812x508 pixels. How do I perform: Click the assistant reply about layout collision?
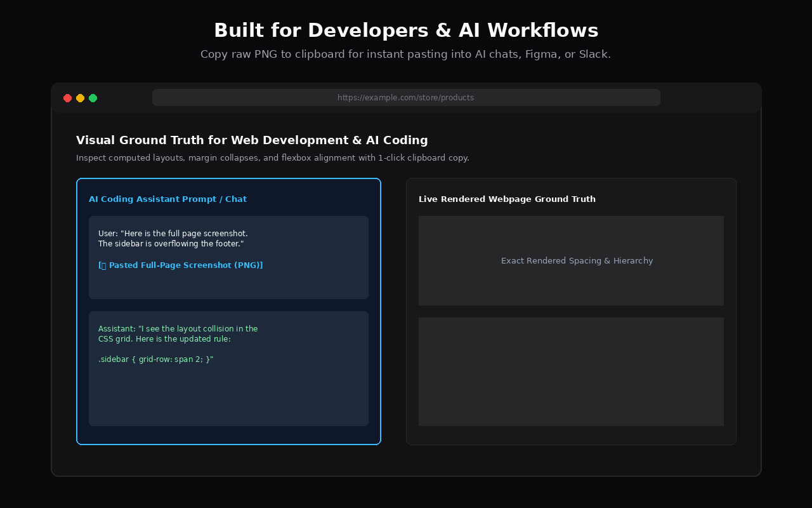[x=228, y=368]
